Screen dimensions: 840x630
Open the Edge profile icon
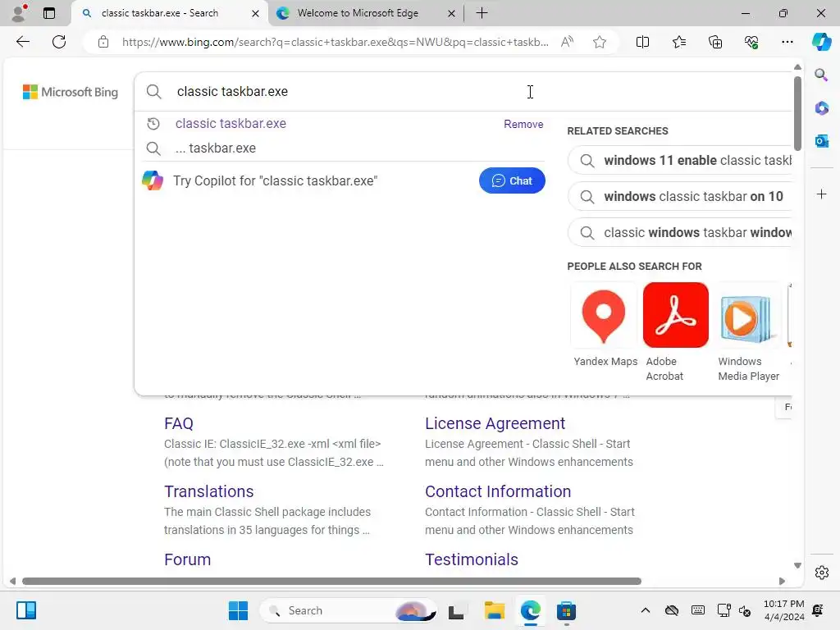pyautogui.click(x=20, y=13)
